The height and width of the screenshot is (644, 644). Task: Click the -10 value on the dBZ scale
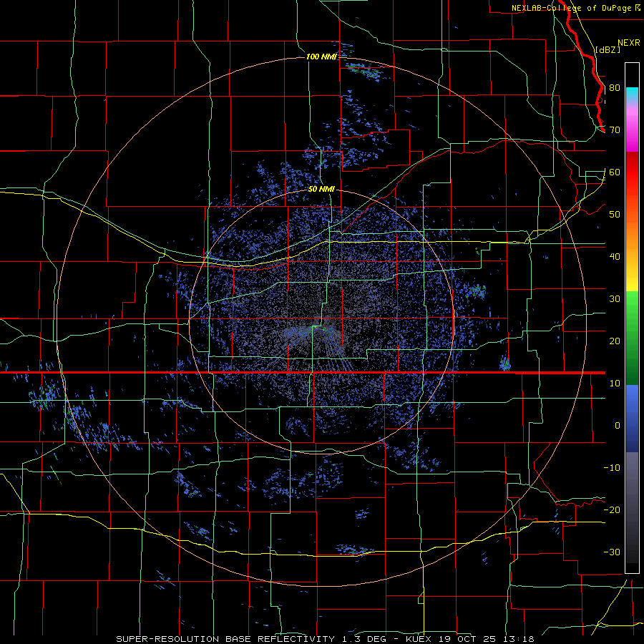612,468
